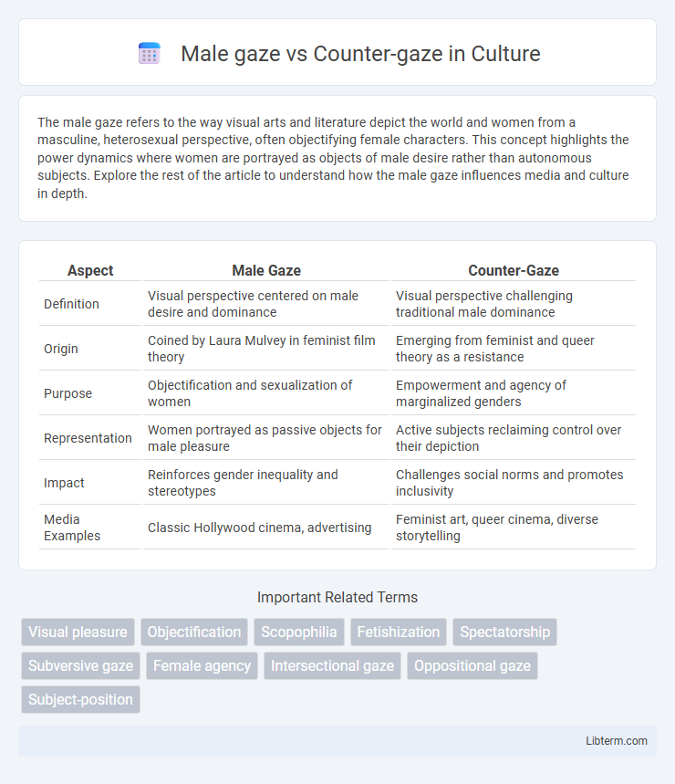Open the Spectatorship tag

[505, 632]
